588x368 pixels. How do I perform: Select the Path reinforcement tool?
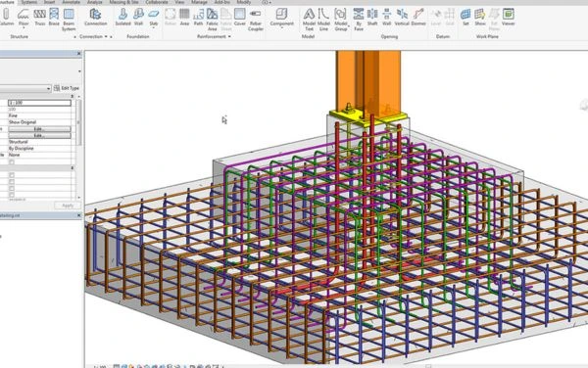tap(198, 18)
